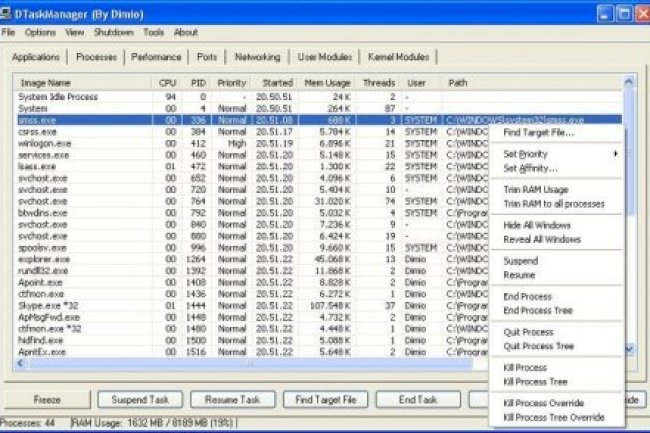Choose Kill Process menu entry

click(557, 368)
